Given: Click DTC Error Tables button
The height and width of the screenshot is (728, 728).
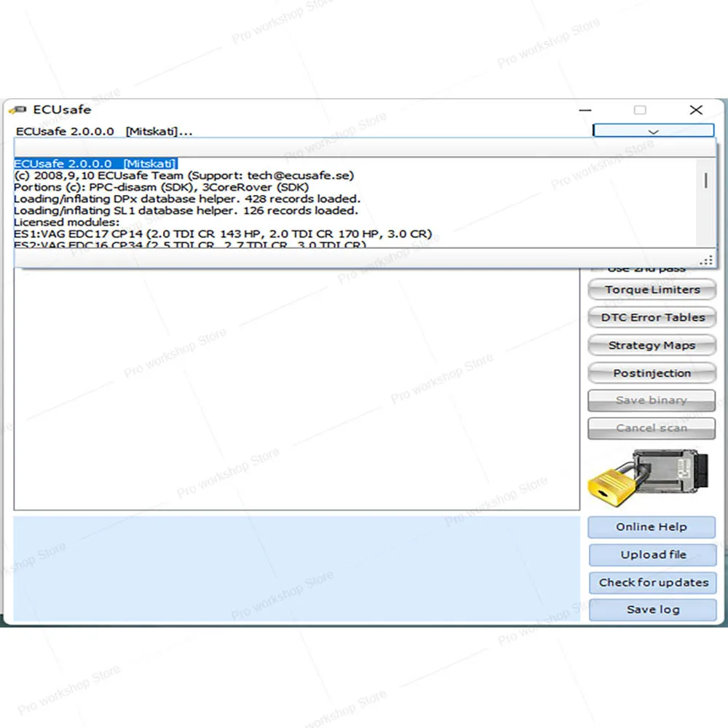Looking at the screenshot, I should coord(652,317).
